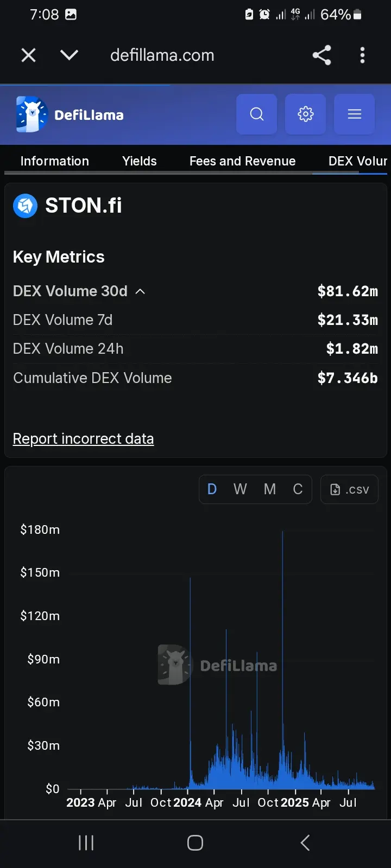The height and width of the screenshot is (868, 391).
Task: Close the browser tab with X icon
Action: [x=28, y=55]
